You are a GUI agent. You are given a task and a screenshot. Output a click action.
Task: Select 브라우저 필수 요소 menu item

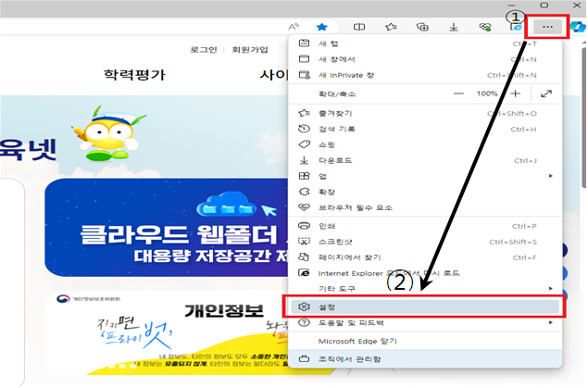pos(425,207)
